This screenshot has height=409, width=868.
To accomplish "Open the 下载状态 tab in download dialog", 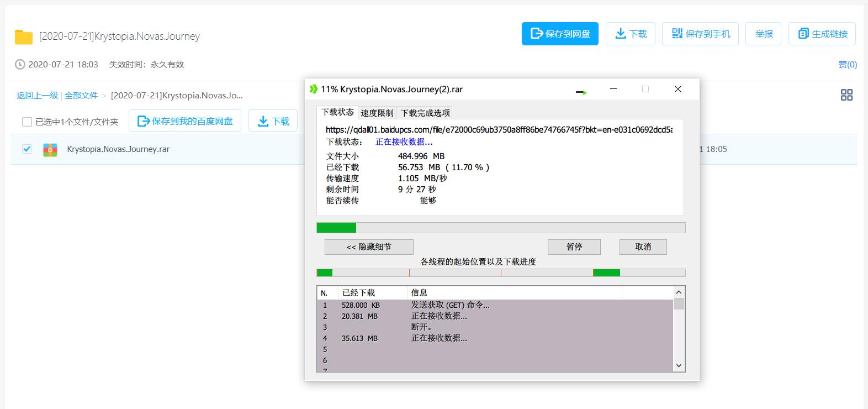I will [x=337, y=112].
